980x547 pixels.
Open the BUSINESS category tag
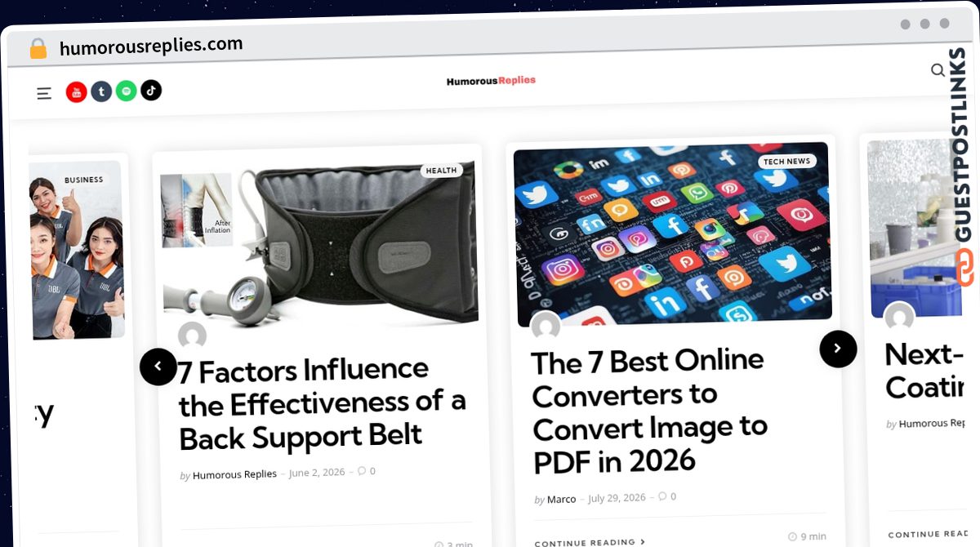(x=84, y=180)
